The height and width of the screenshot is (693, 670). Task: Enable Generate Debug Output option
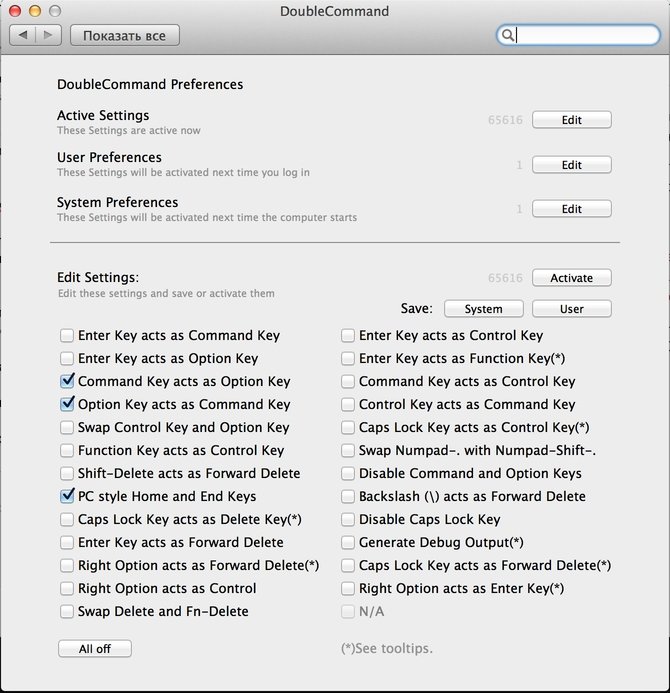348,542
